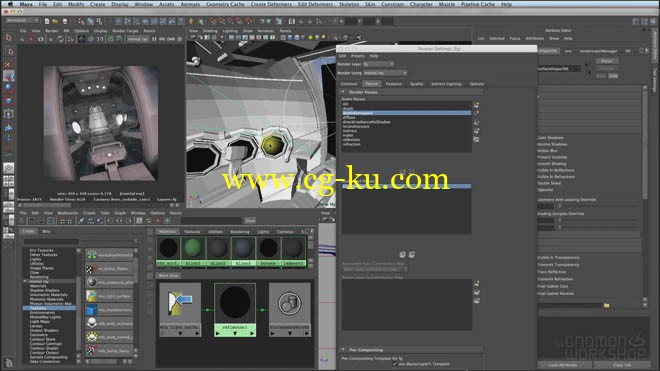This screenshot has width=660, height=371.
Task: Show bottom tabs only in Hypershade
Action: point(41,221)
